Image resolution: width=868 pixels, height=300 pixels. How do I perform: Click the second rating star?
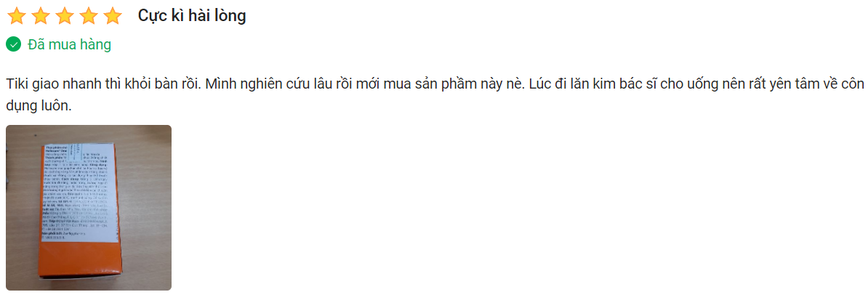(x=41, y=16)
